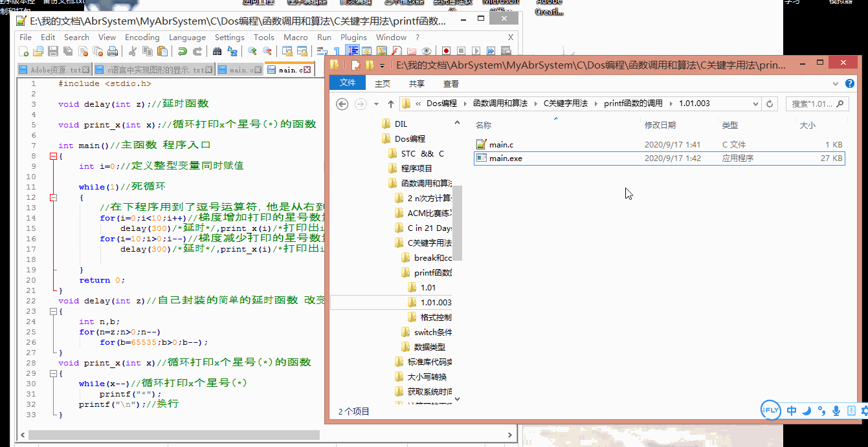
Task: Open the Encoding menu in Notepad++
Action: tap(142, 38)
